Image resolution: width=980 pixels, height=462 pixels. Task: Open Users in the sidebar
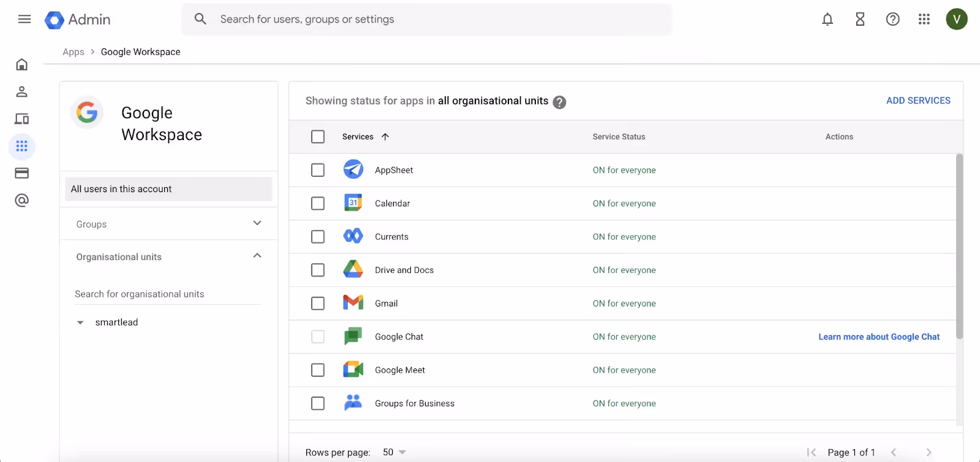click(22, 92)
